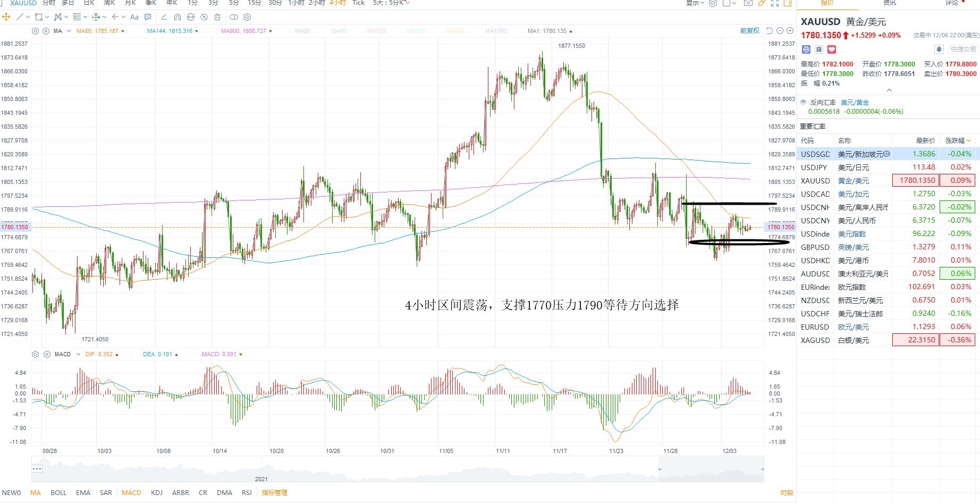
Task: Switch to the 资讯 news tab
Action: click(890, 3)
